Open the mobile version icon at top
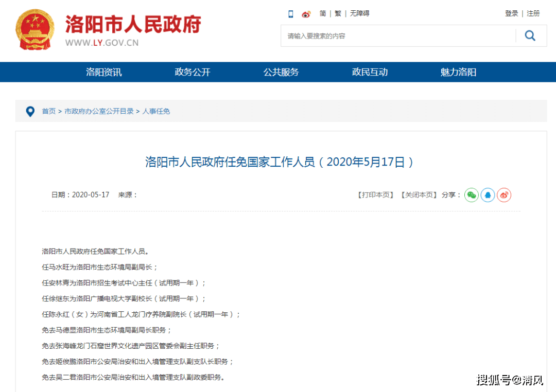This screenshot has width=556, height=392. click(290, 13)
